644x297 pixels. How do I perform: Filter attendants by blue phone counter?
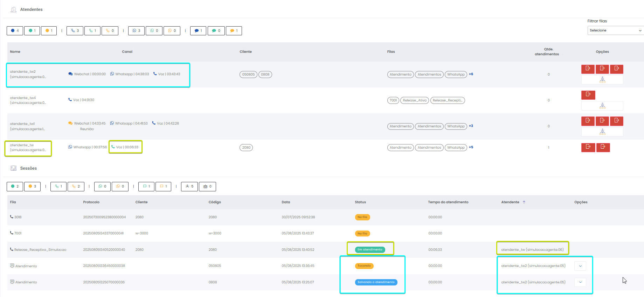[75, 31]
